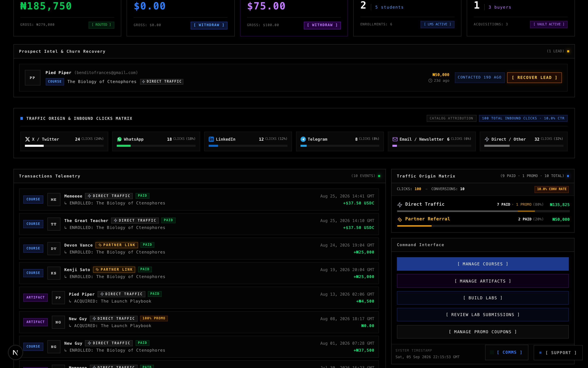Click the KS avatar of Kenji Sato

54,273
